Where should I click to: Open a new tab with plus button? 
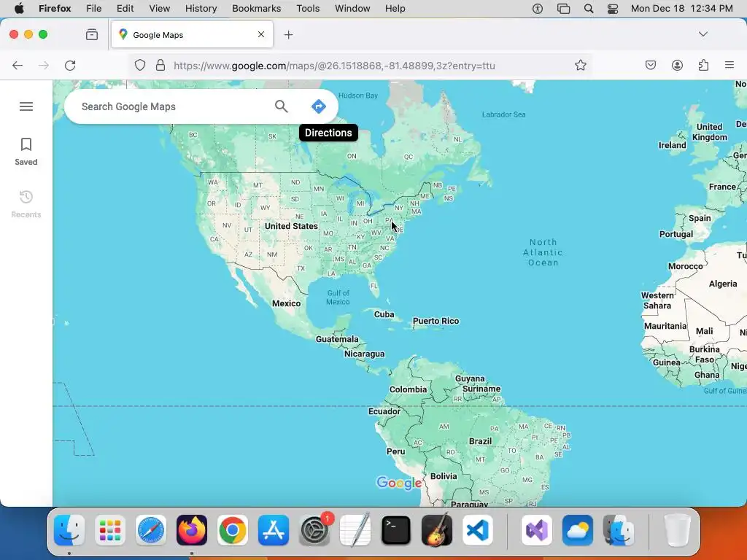[288, 35]
